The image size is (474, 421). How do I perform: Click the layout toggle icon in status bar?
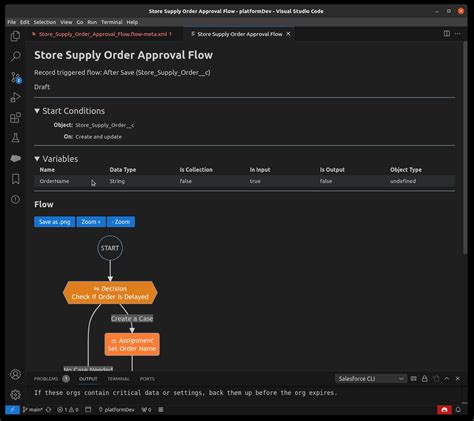click(x=88, y=410)
